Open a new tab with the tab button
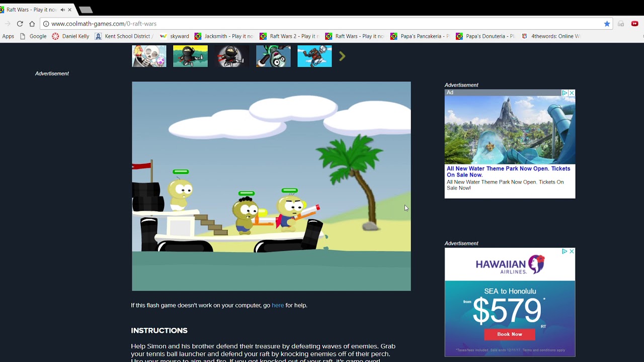Viewport: 644px width, 362px height. [x=86, y=10]
